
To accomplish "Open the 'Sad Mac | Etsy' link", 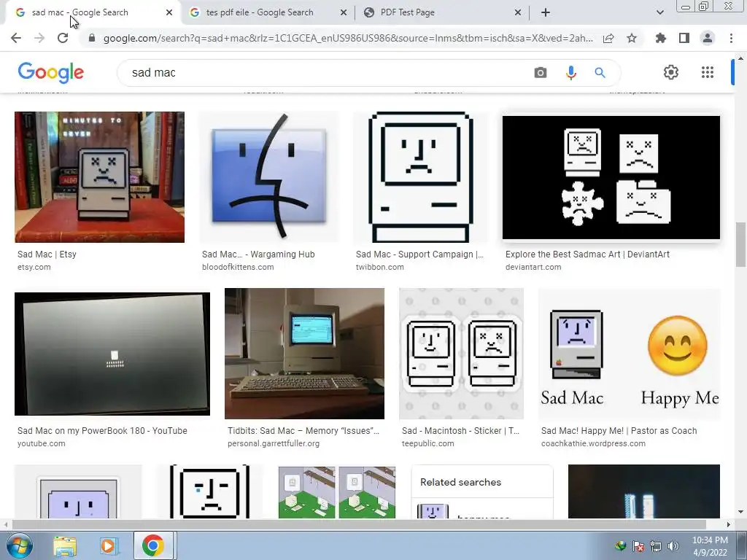I will coord(47,254).
